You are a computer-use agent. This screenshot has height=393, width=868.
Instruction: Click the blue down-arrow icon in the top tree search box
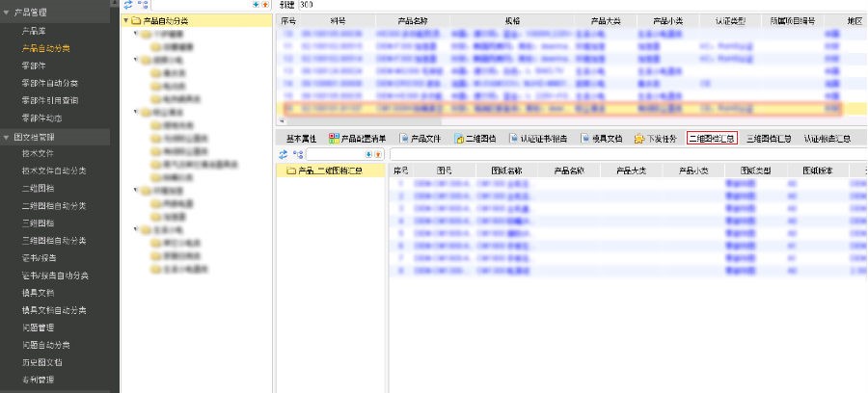point(255,5)
